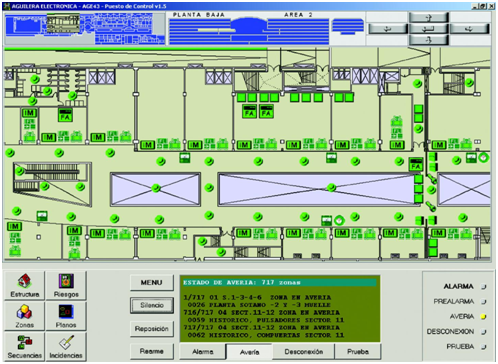
Task: Select the Prueba tab
Action: click(x=358, y=352)
